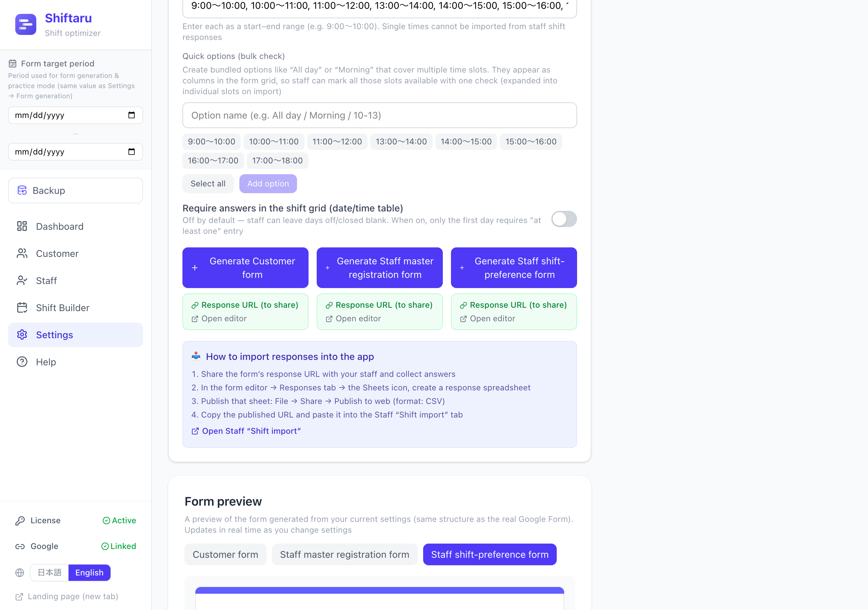Screen dimensions: 868x610
Task: Click the Shiftaru logo icon
Action: point(26,24)
